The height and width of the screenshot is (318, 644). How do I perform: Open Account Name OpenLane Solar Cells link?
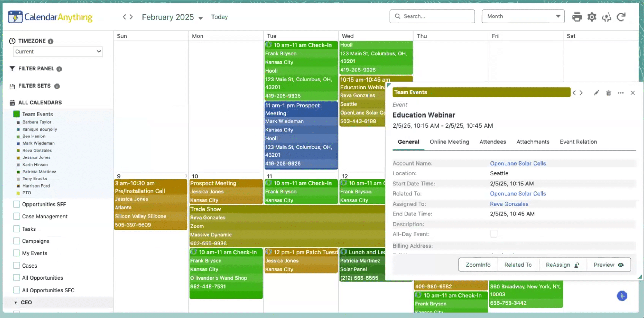pos(518,163)
